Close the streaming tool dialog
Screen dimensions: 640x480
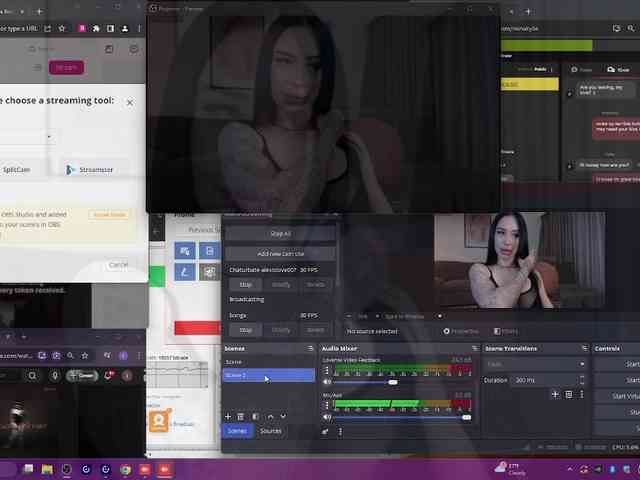[129, 102]
